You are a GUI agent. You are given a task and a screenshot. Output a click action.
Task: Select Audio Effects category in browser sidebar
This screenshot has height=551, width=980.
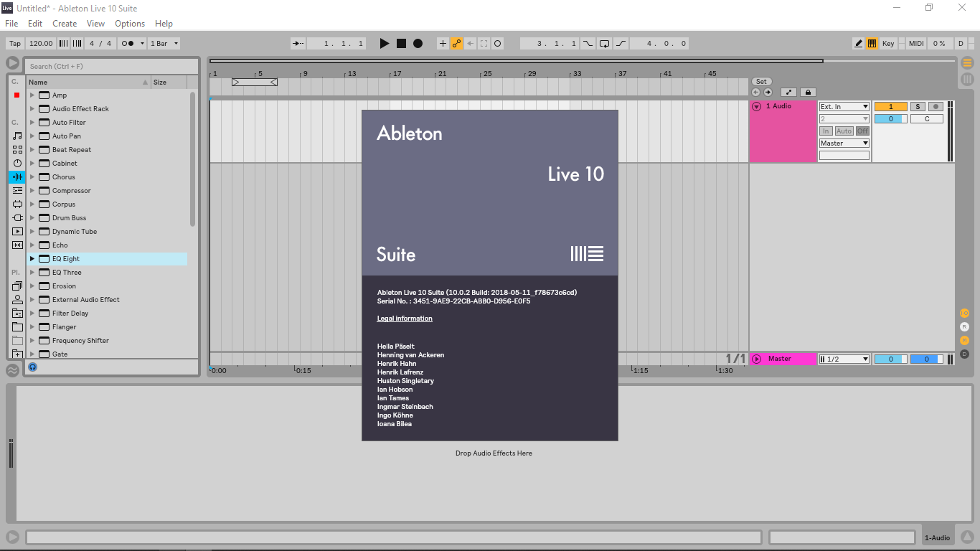tap(17, 176)
